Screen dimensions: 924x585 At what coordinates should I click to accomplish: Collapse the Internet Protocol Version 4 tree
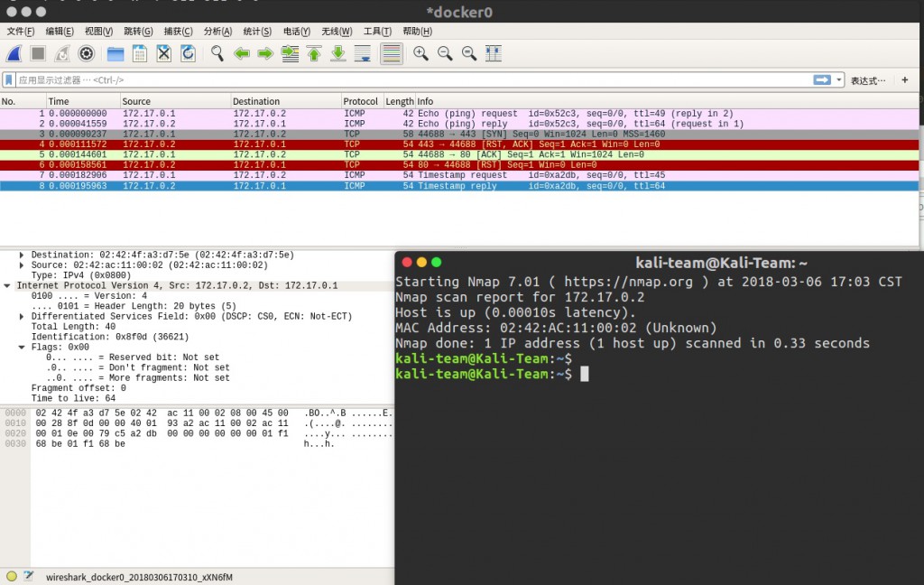[x=7, y=285]
